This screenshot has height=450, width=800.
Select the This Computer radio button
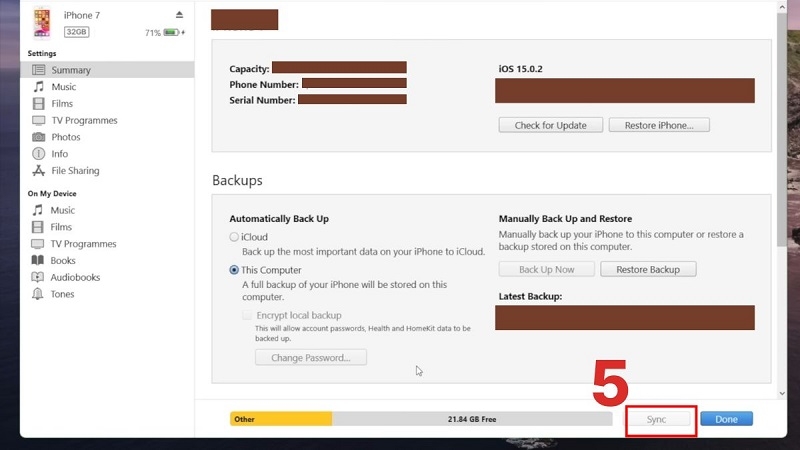tap(234, 270)
